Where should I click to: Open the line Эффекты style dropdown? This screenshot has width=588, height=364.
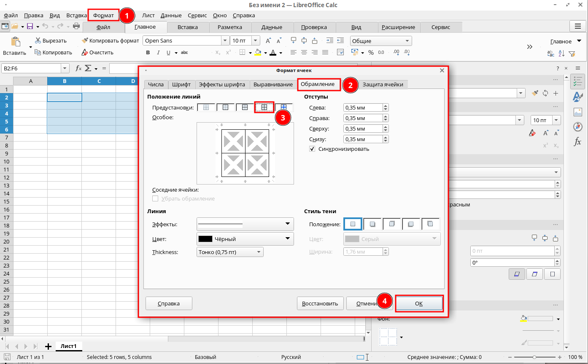pos(245,224)
